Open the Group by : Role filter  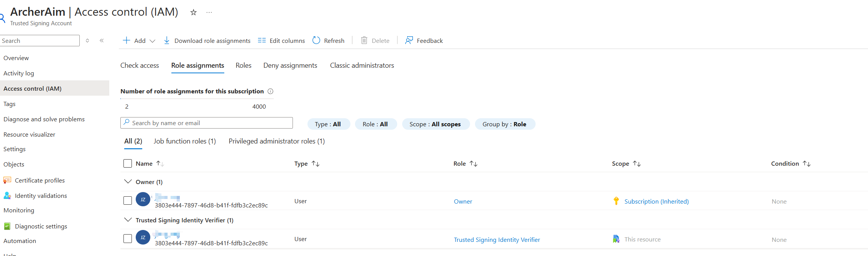click(x=505, y=124)
